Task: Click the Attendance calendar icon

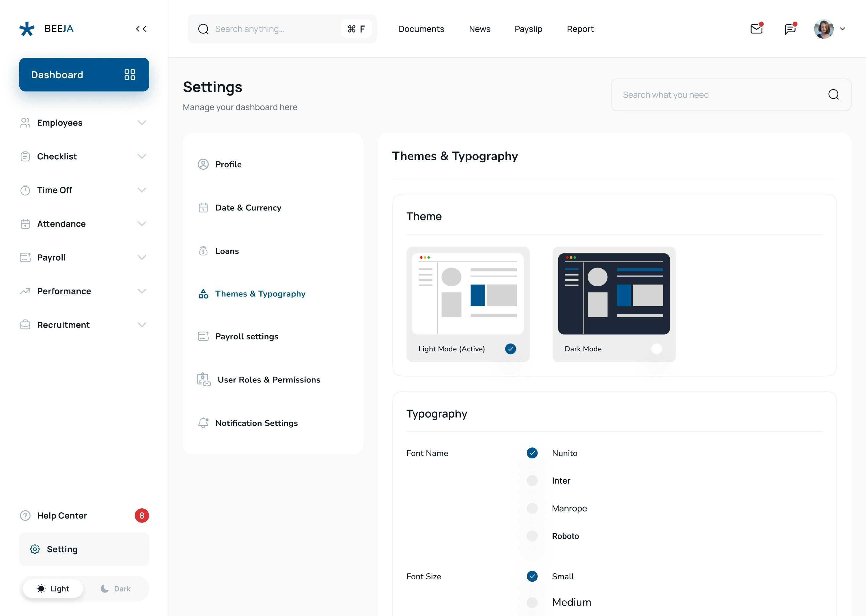Action: point(25,224)
